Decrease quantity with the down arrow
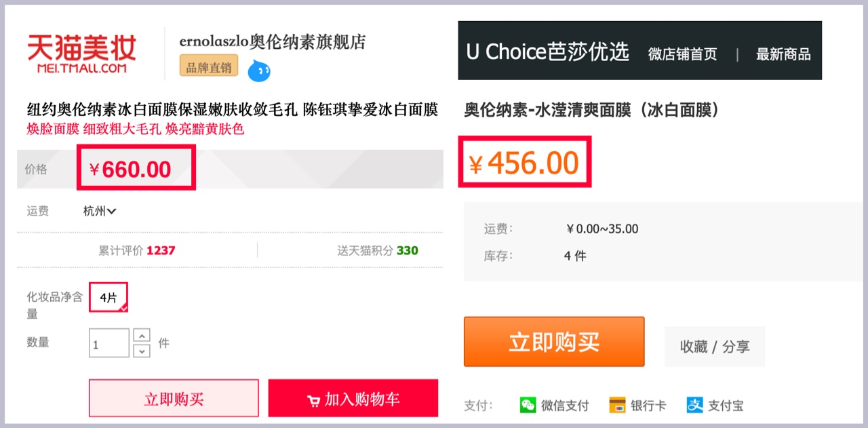Viewport: 868px width, 428px height. 142,351
